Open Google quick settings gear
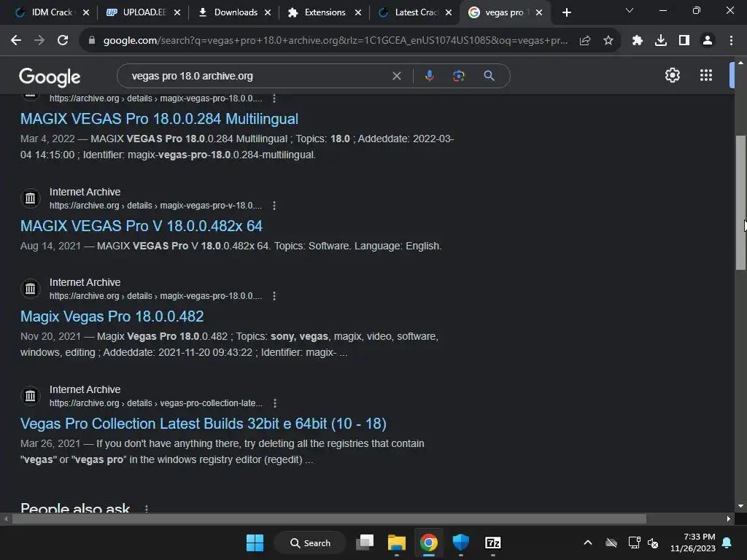This screenshot has height=560, width=747. click(672, 75)
